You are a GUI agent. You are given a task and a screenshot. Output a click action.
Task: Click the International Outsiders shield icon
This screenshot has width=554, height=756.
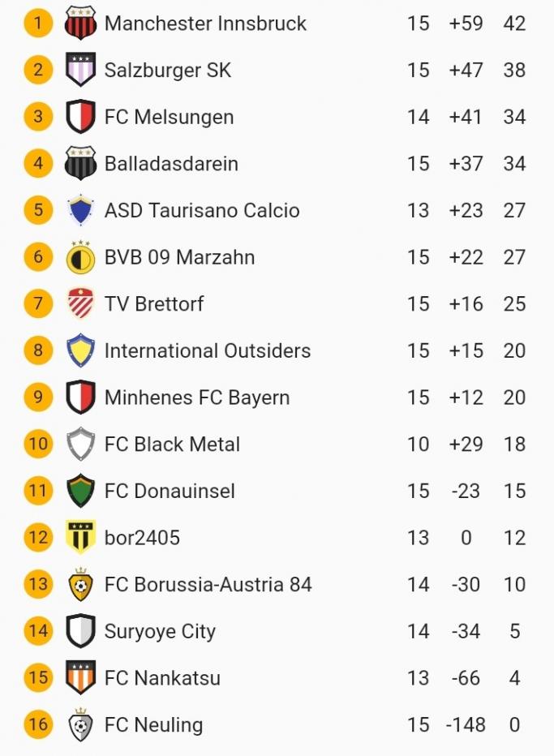point(80,350)
